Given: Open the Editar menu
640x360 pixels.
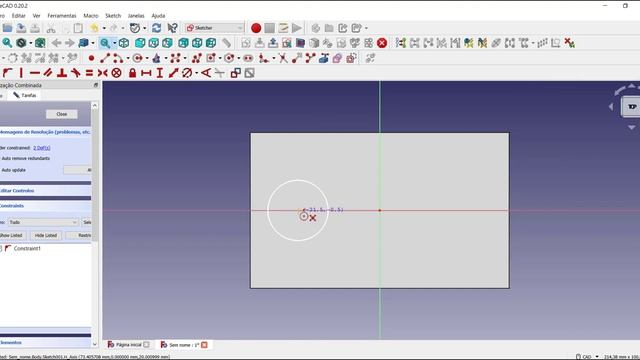Looking at the screenshot, I should (x=18, y=16).
